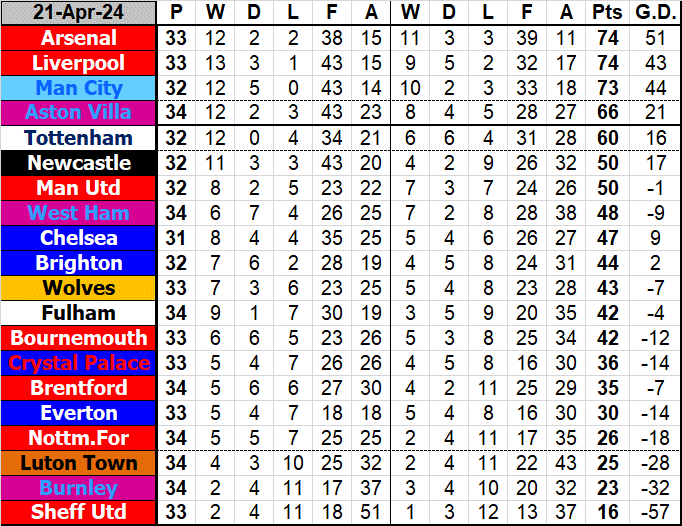
Task: Click the Arsenal team name cell
Action: tap(78, 38)
